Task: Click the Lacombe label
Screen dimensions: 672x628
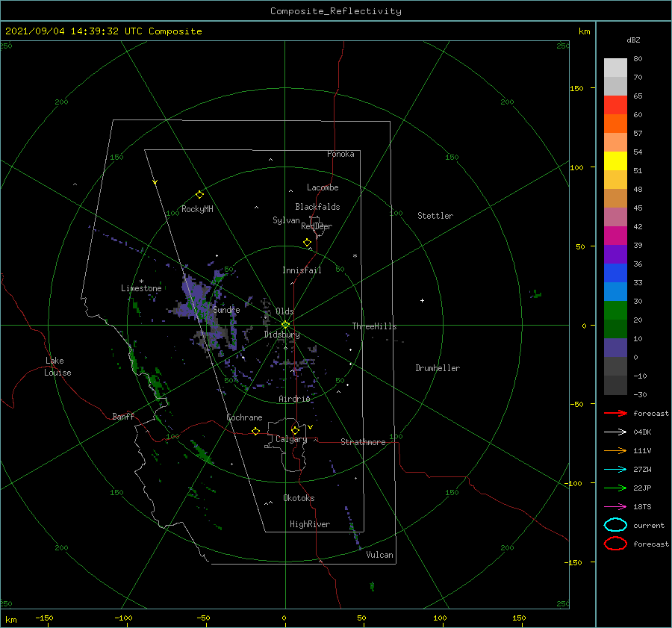Action: click(323, 187)
